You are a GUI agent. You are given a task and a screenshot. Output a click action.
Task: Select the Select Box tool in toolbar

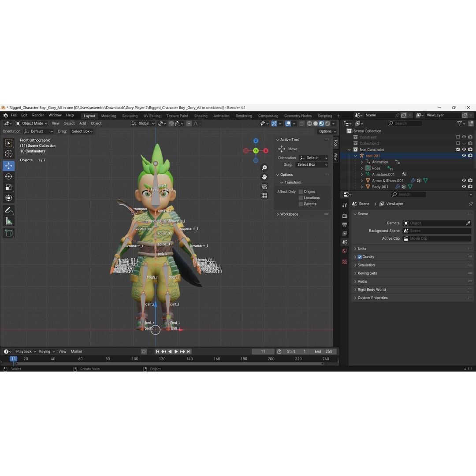point(8,143)
